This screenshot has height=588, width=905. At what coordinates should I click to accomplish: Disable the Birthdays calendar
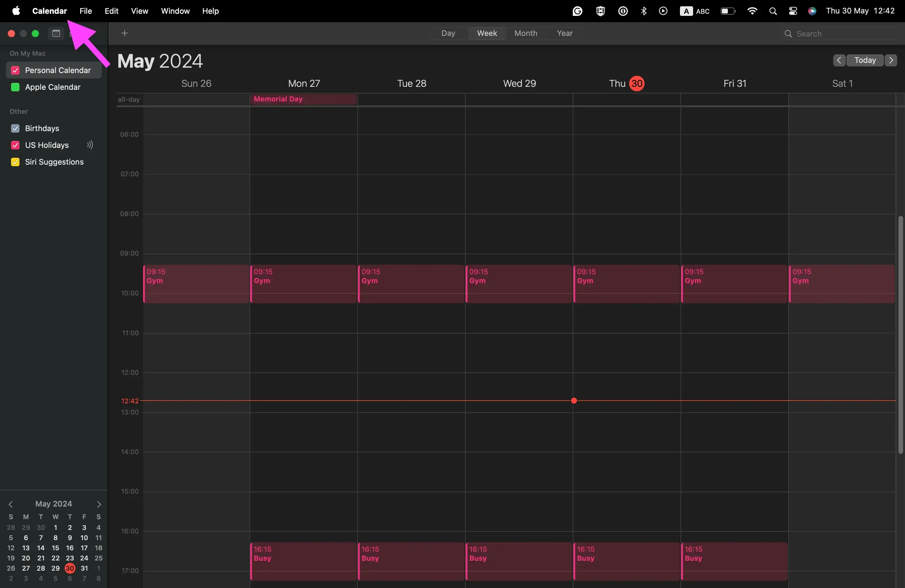pos(15,128)
